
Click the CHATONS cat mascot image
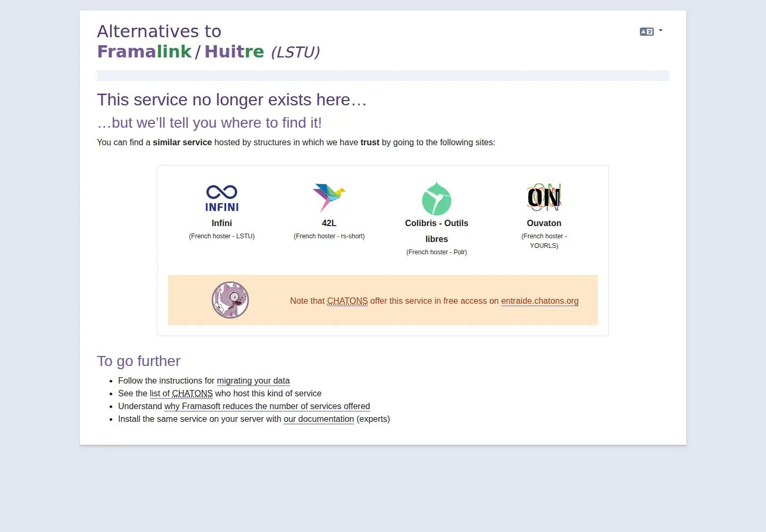click(230, 300)
